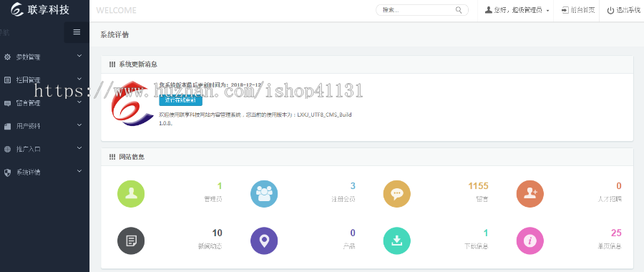
Task: Click the 3 注册会员 count
Action: [x=353, y=186]
